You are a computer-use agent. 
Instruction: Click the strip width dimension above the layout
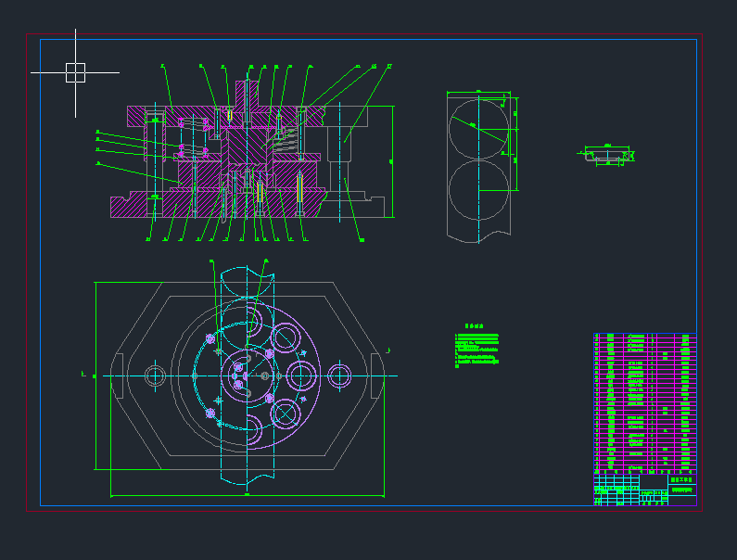[478, 93]
